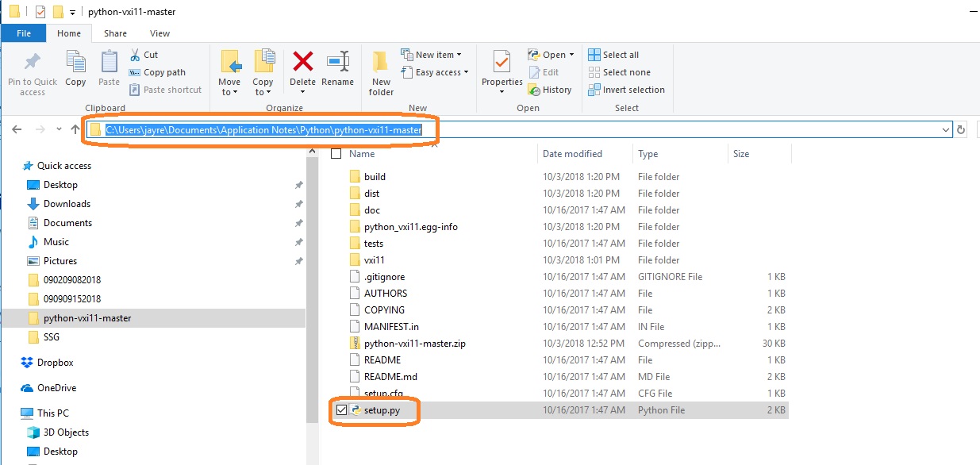Open Dropbox in the navigation pane
The image size is (980, 465).
coord(55,363)
